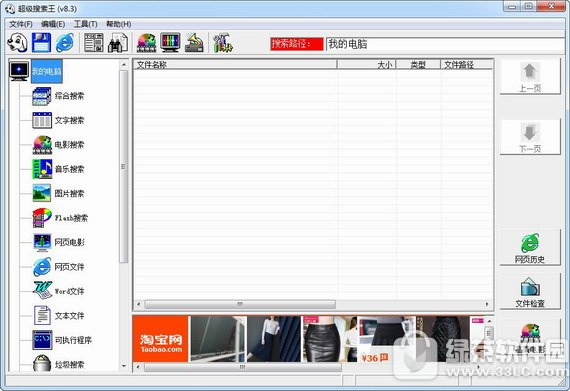This screenshot has width=570, height=391.
Task: Select 网页电影 icon in sidebar
Action: [42, 242]
